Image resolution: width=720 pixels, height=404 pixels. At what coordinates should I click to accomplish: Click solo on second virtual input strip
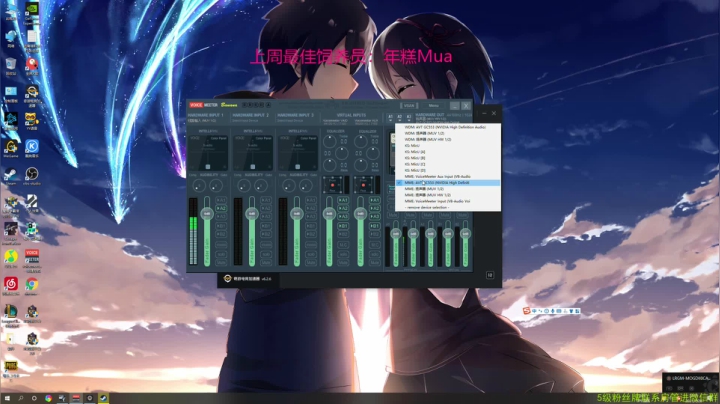[375, 254]
